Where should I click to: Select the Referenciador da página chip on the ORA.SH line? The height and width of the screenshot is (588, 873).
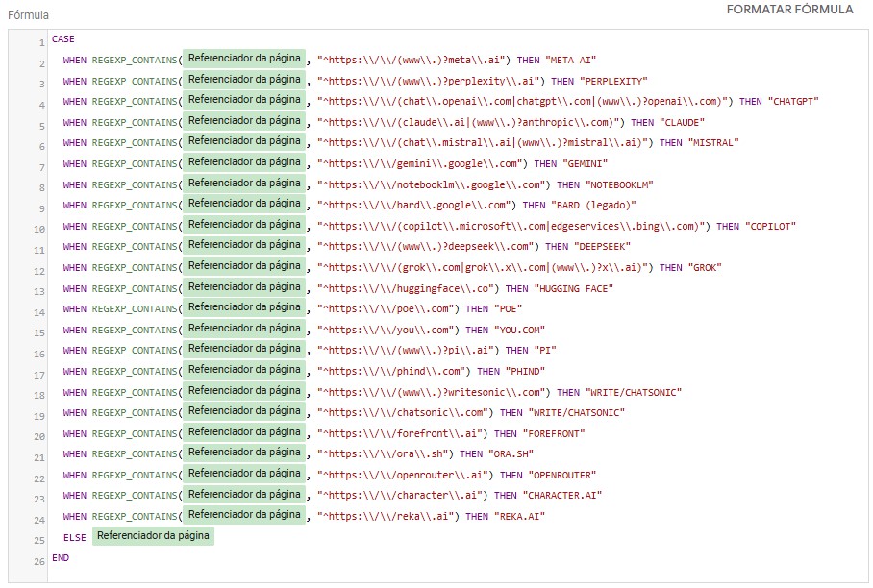[x=244, y=453]
